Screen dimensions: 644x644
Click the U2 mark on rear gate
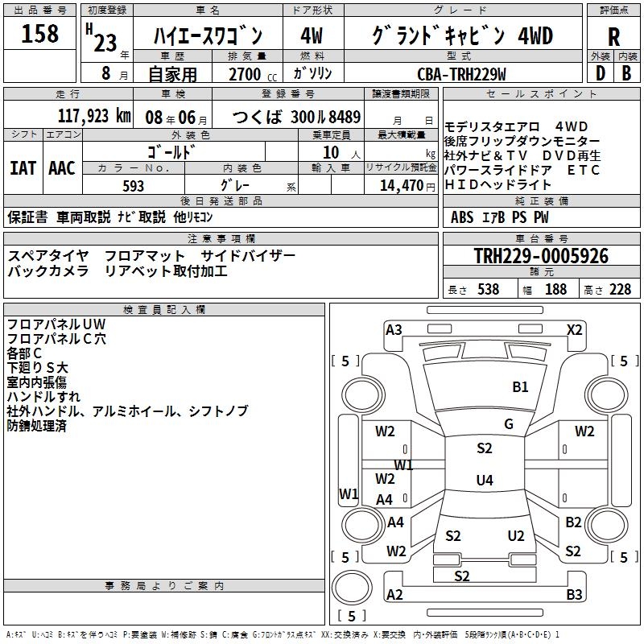click(x=516, y=536)
